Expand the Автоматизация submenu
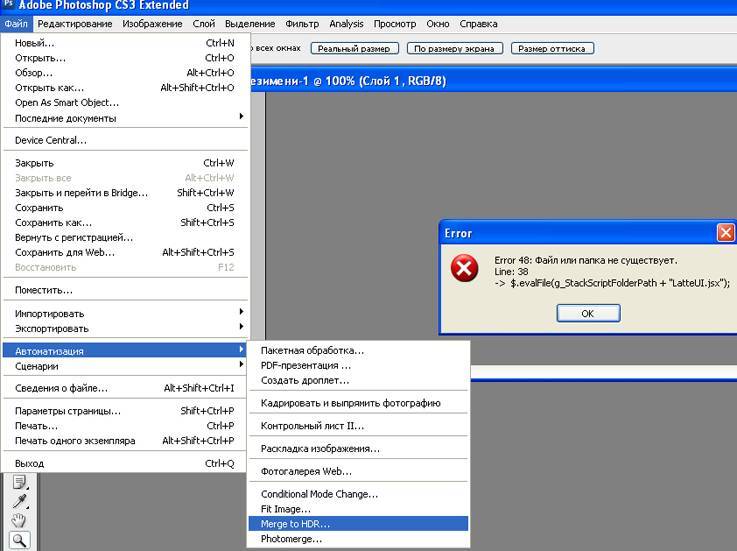The height and width of the screenshot is (551, 737). point(125,351)
